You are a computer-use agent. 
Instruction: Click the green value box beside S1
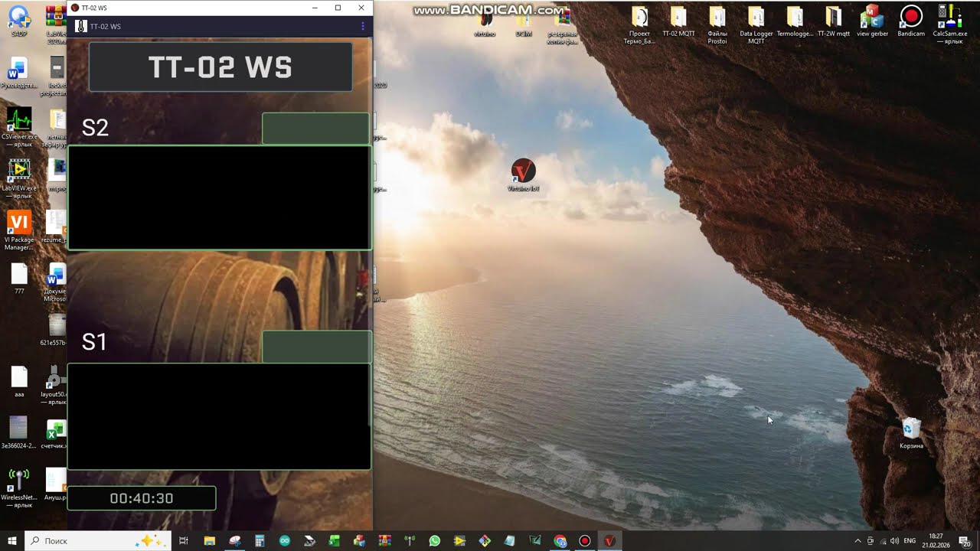click(x=316, y=347)
